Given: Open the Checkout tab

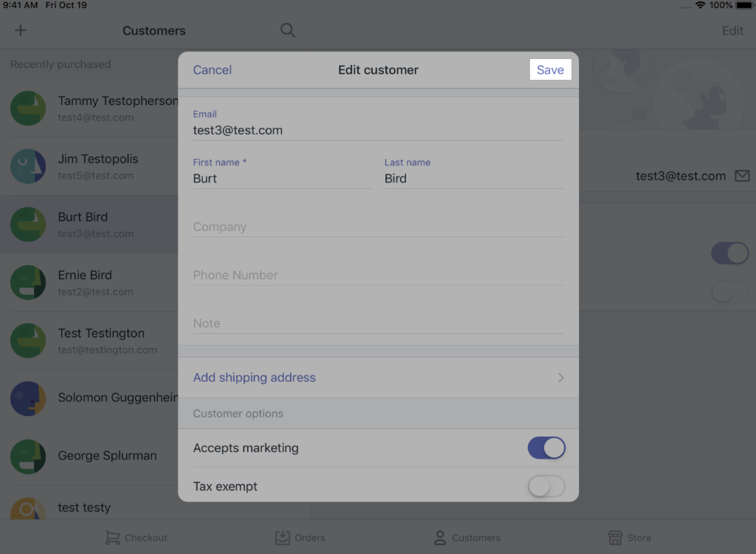Looking at the screenshot, I should (x=136, y=538).
